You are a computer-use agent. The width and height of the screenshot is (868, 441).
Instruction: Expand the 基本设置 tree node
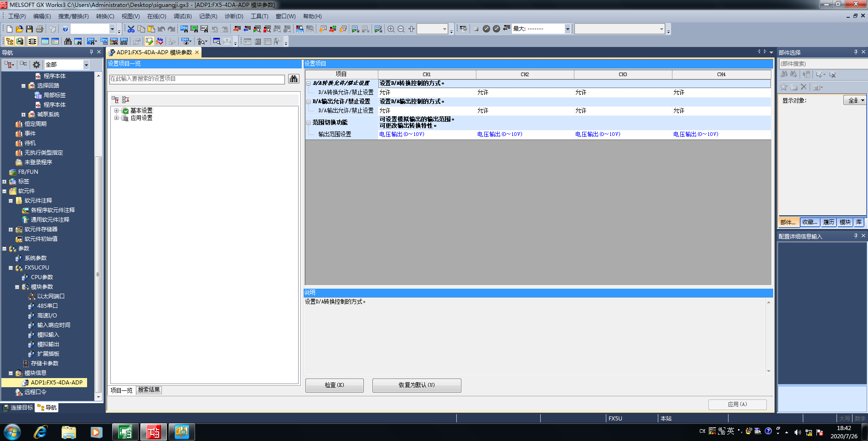click(x=117, y=111)
